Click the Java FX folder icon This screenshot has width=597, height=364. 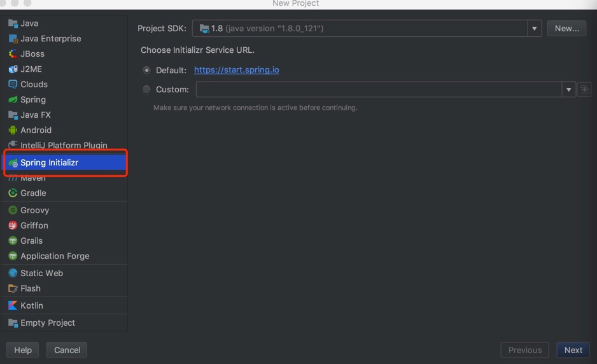click(x=13, y=115)
